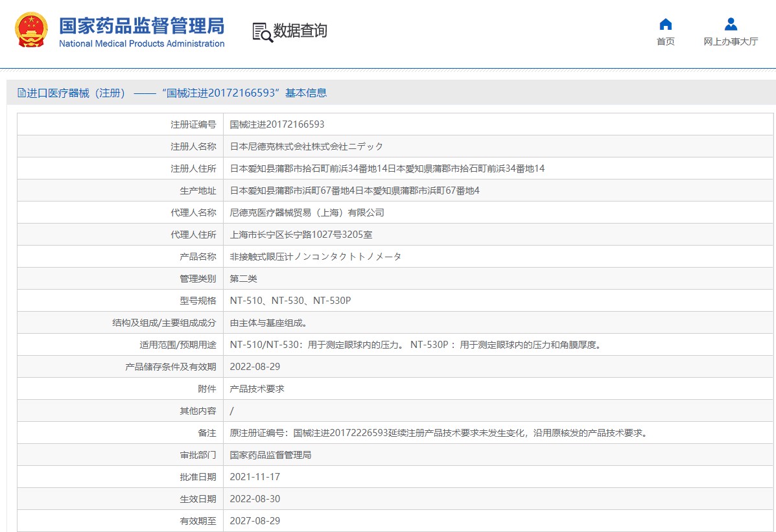
Task: Select product name 非接触式眼压计 value
Action: (x=316, y=257)
